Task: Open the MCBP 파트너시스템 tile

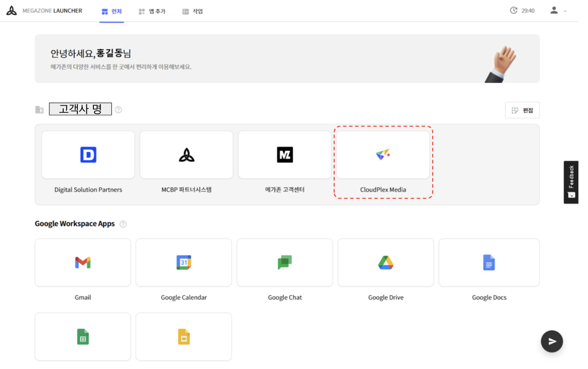Action: click(186, 154)
